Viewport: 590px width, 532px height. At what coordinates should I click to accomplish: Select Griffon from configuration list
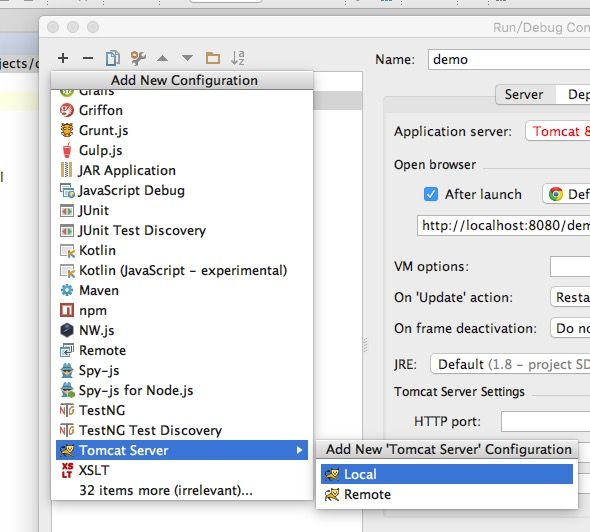182,110
